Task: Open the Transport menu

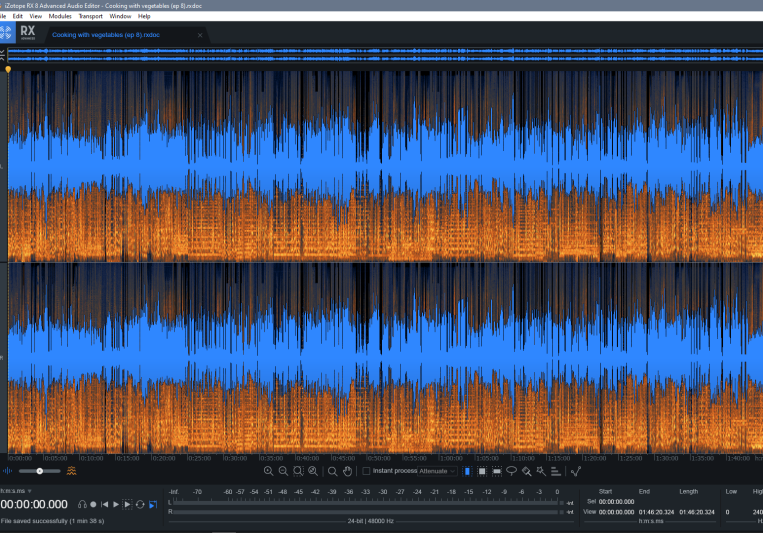Action: point(91,16)
